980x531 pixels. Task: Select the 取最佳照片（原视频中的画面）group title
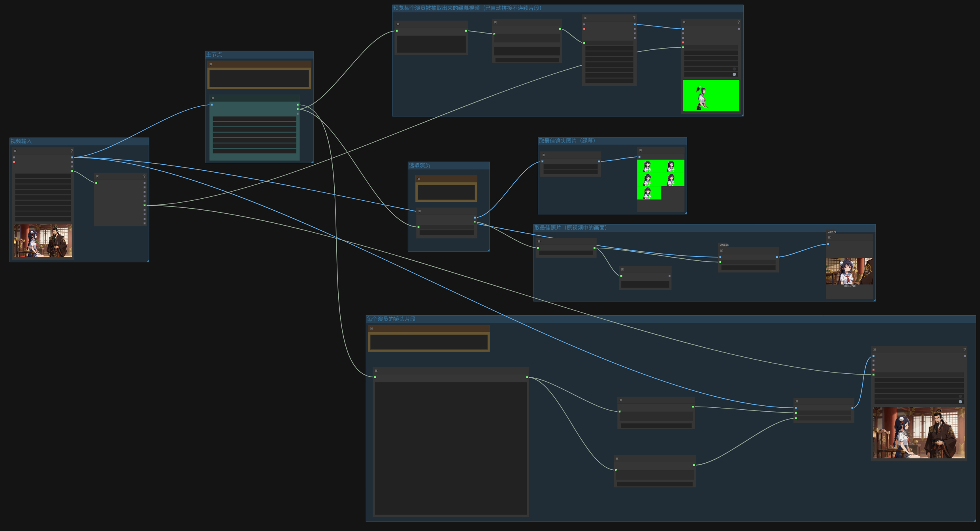click(571, 228)
